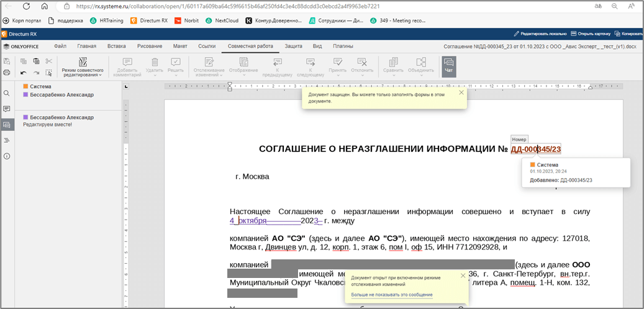Open the Удалить comments dropdown

pyautogui.click(x=155, y=67)
